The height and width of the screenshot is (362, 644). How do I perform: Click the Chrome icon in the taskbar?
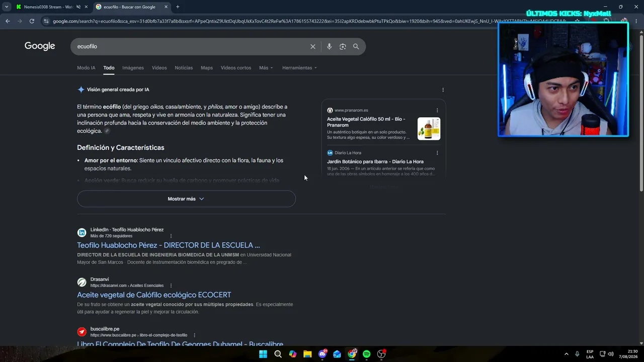352,354
